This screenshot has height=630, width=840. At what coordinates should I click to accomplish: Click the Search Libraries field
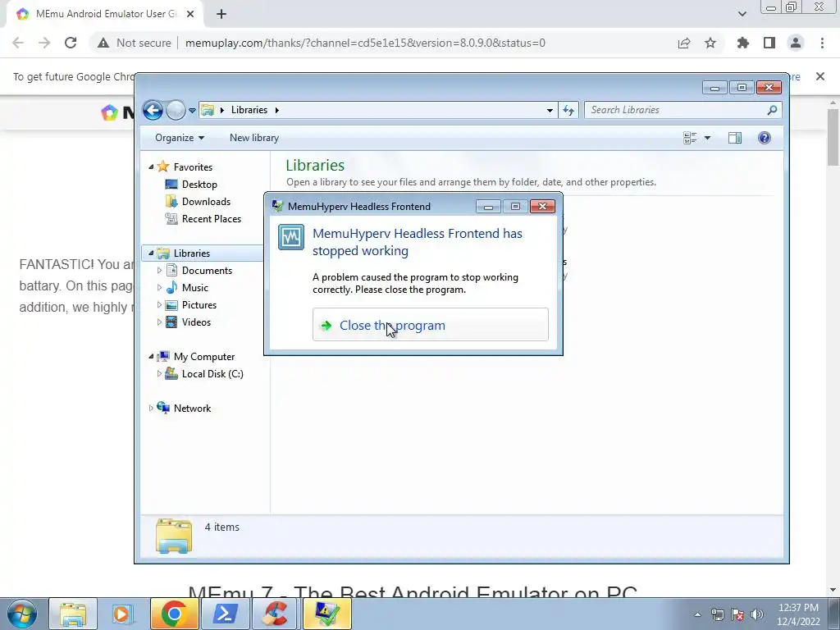pyautogui.click(x=683, y=110)
